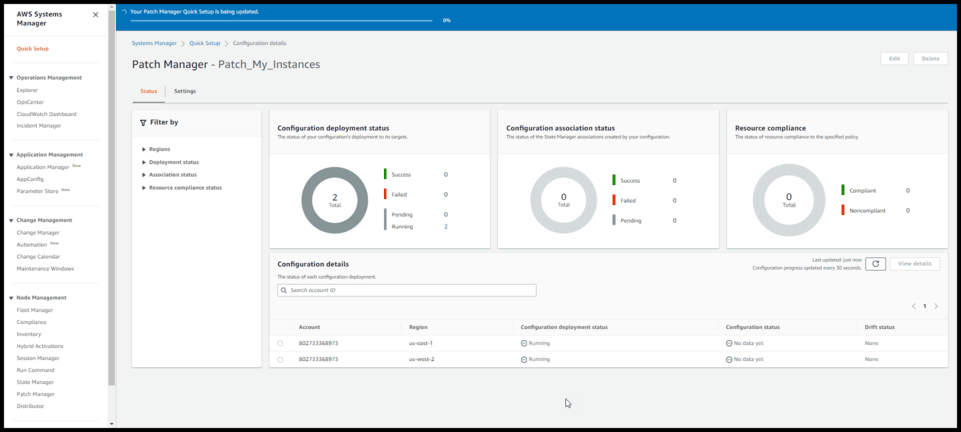Collapse the Application Management section

point(12,154)
